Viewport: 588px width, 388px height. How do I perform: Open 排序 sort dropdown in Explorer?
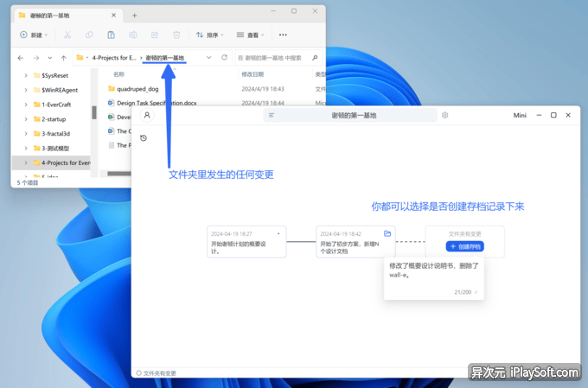pyautogui.click(x=209, y=35)
